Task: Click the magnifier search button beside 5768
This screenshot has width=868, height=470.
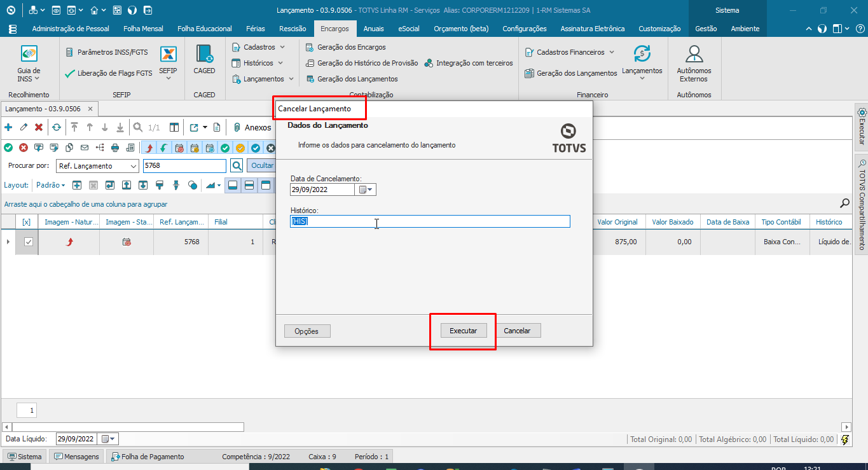Action: coord(236,165)
